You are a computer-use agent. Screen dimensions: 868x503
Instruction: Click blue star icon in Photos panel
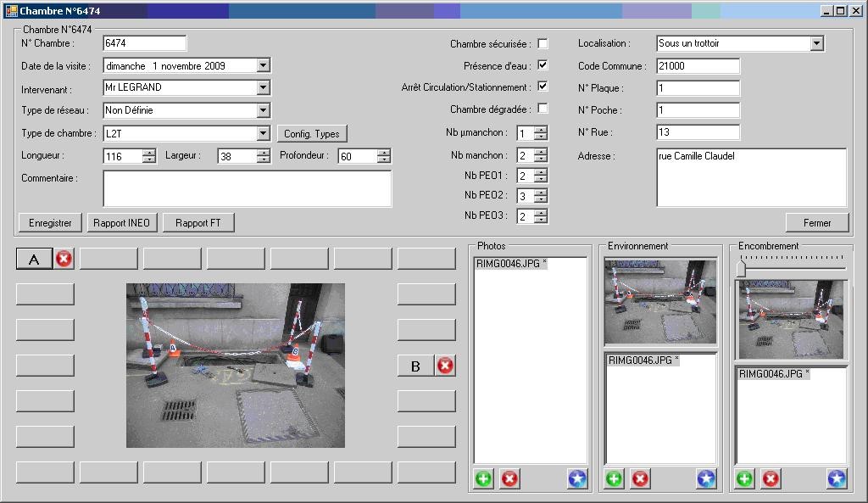pyautogui.click(x=577, y=478)
